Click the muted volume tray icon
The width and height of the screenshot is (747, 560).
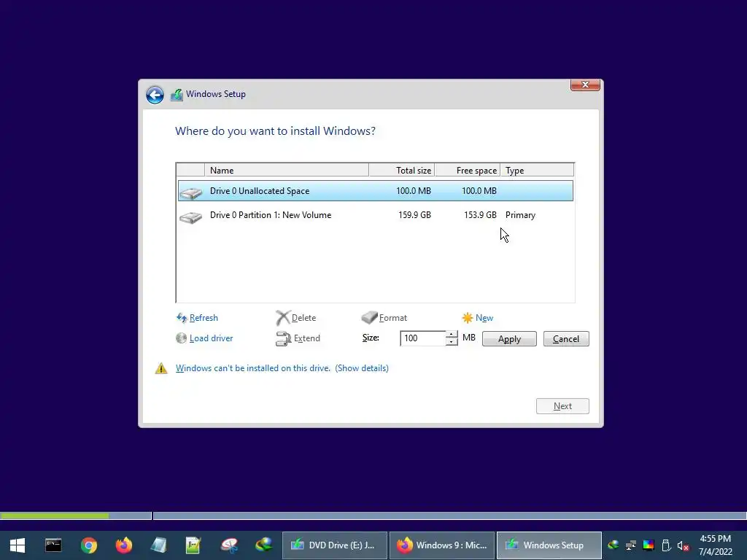pyautogui.click(x=683, y=545)
